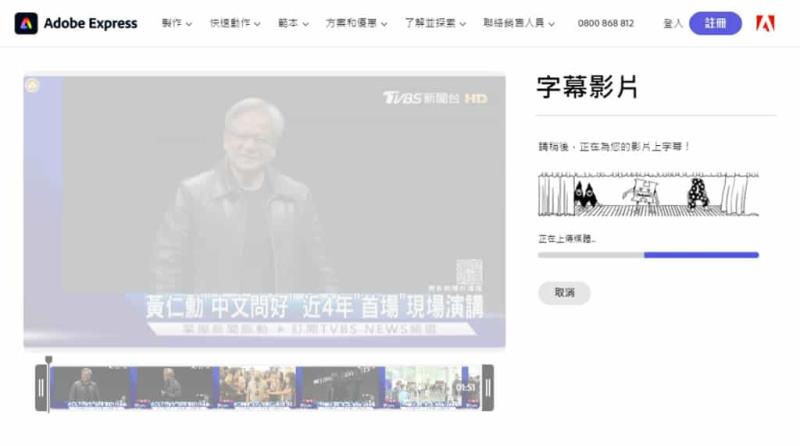The width and height of the screenshot is (800, 446).
Task: Select the last timeline thumbnail showing 01:51
Action: 433,387
